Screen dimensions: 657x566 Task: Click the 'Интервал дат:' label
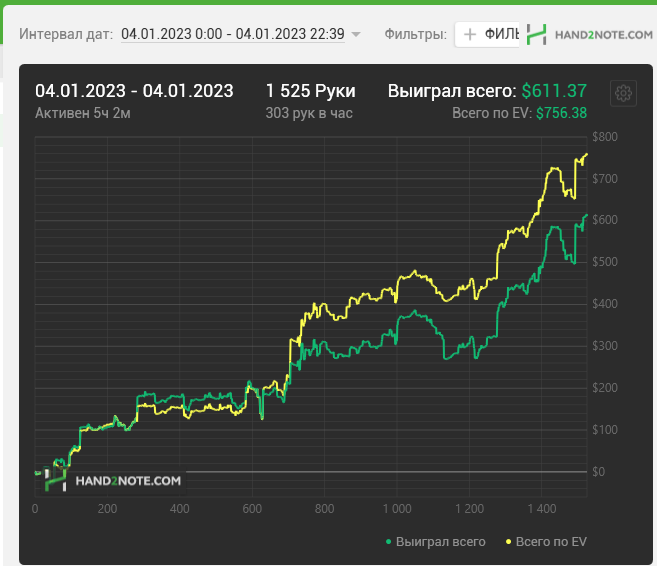point(66,34)
